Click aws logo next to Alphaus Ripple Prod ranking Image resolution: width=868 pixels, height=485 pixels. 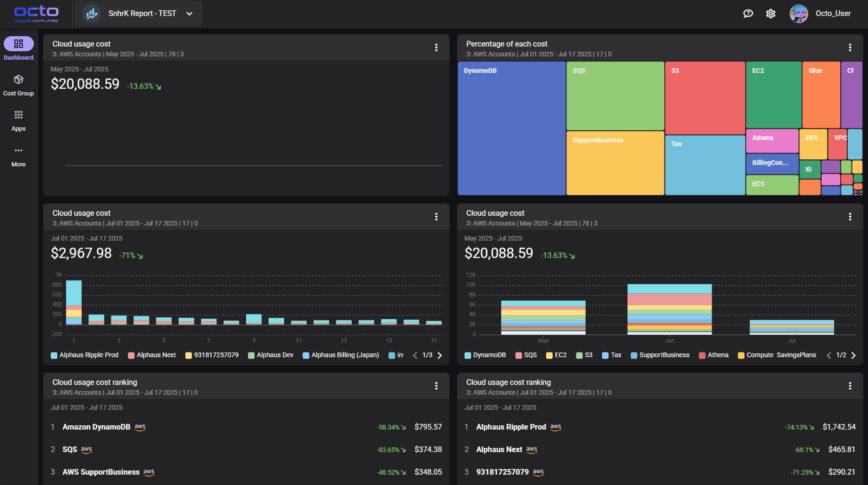point(556,427)
